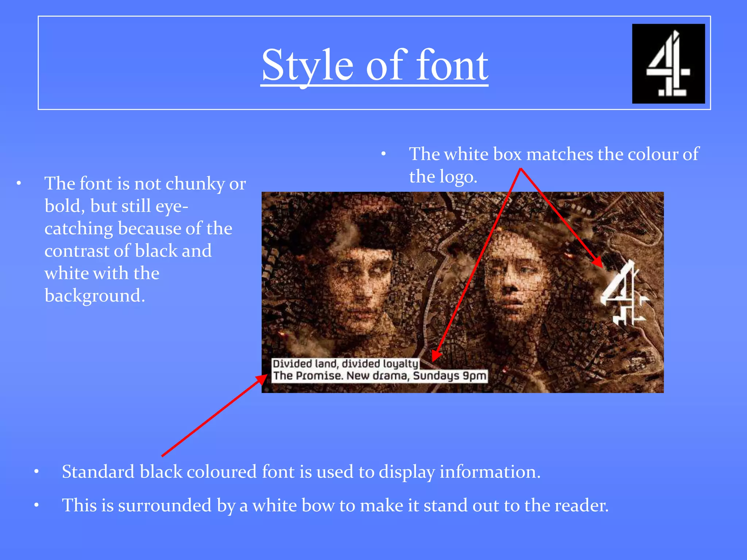Viewport: 747px width, 560px height.
Task: Click 'Standard black coloured font' bullet text
Action: [x=301, y=472]
